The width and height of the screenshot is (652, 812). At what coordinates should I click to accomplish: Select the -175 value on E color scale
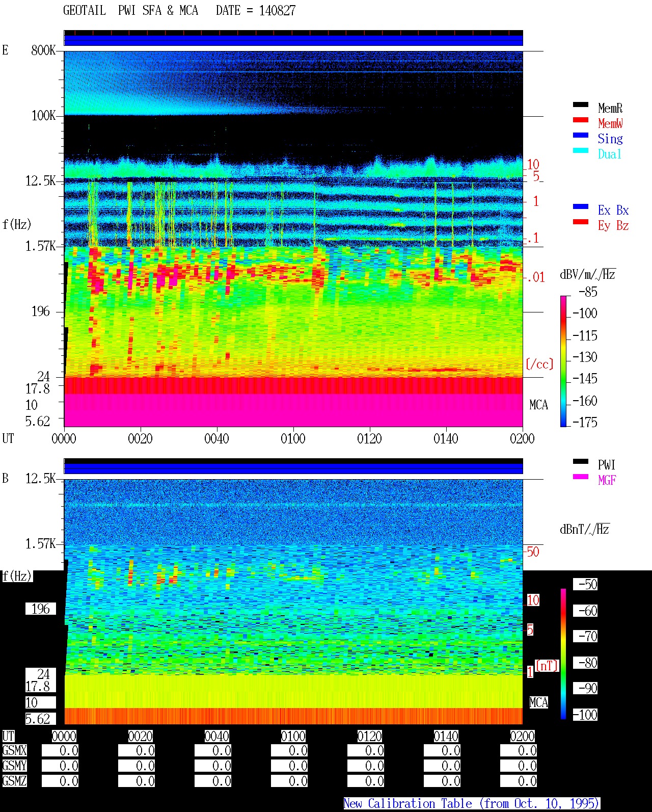(x=585, y=423)
